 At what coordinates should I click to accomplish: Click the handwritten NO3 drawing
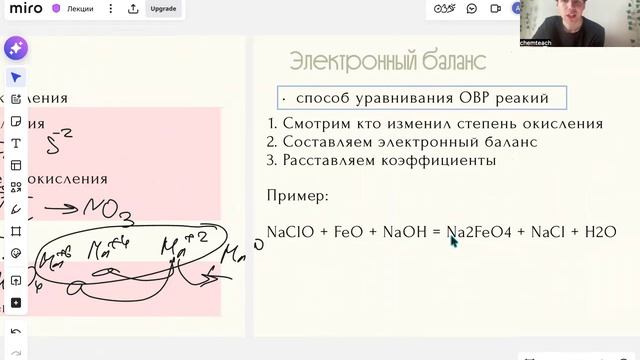coord(109,212)
